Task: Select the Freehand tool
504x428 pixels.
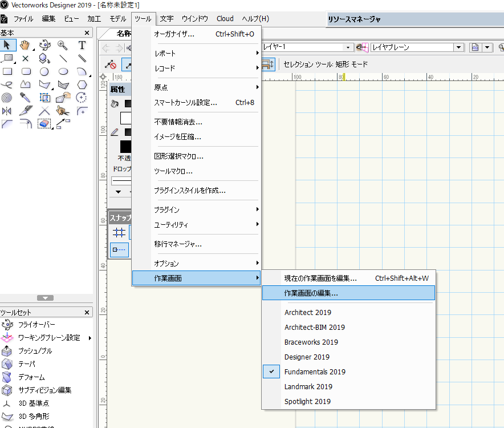Action: 7,84
